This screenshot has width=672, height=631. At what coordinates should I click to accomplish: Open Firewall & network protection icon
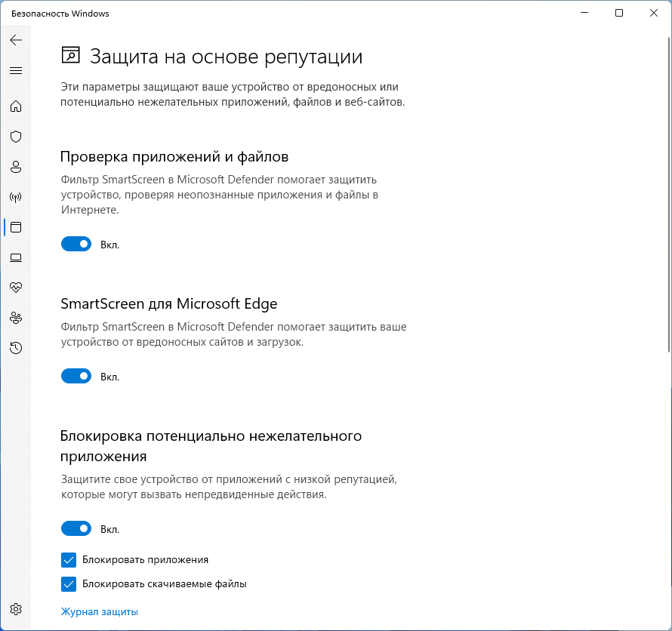click(16, 197)
